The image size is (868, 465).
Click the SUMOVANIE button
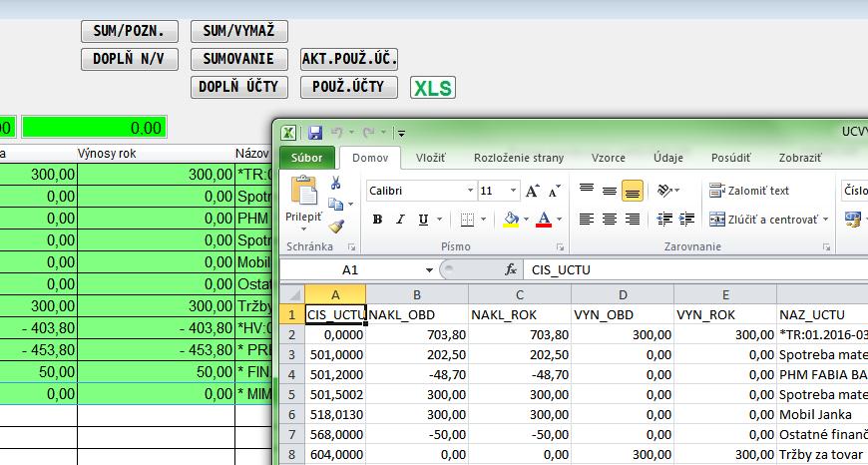coord(239,59)
